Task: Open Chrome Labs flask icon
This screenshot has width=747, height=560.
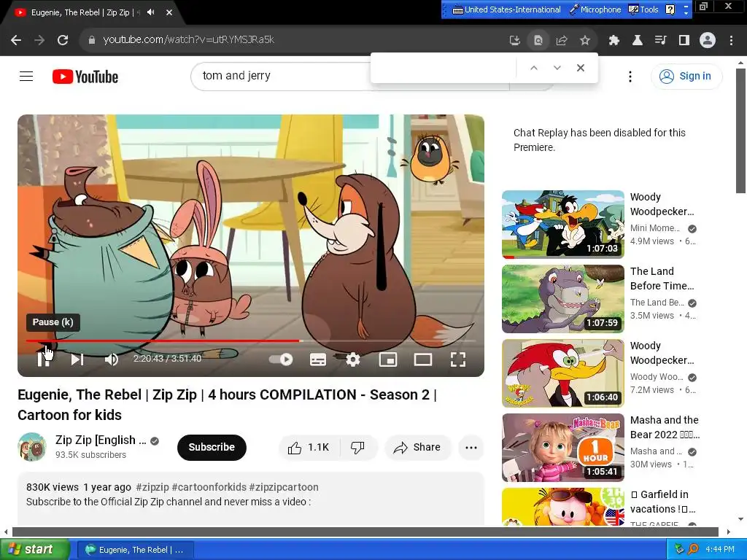Action: click(x=637, y=41)
